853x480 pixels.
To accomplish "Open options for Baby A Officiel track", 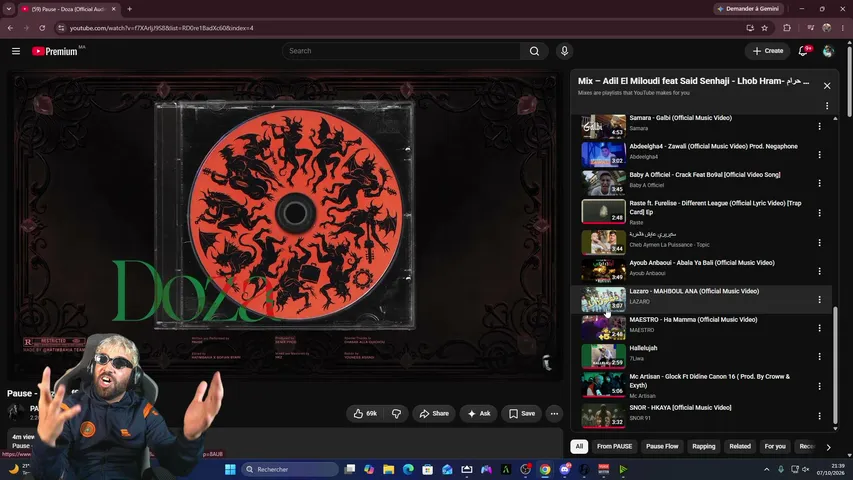I will 819,183.
